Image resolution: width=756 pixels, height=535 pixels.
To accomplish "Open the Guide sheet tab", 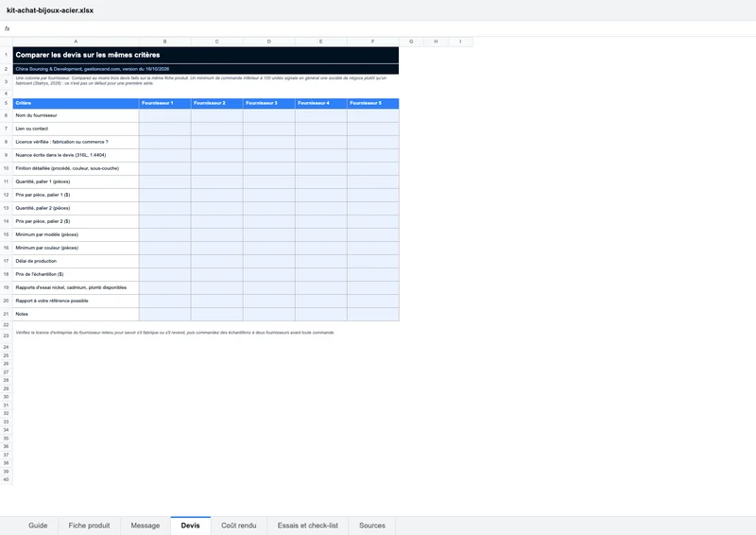I will (x=38, y=526).
